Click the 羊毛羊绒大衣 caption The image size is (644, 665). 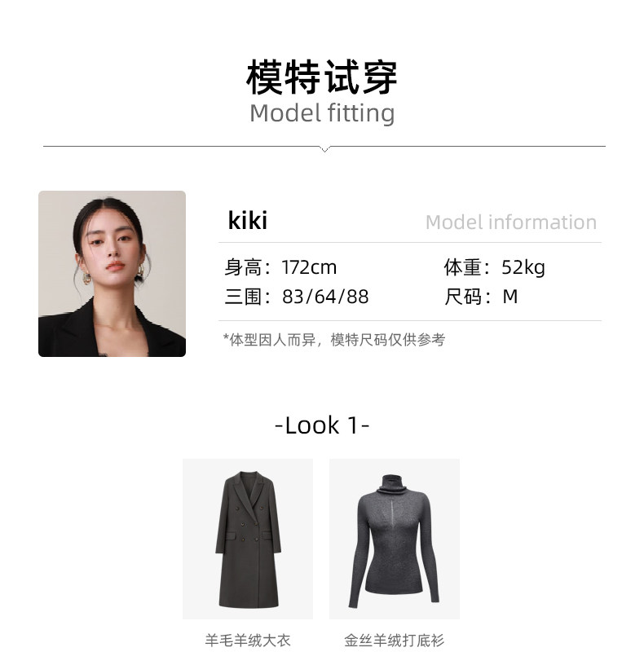point(248,641)
